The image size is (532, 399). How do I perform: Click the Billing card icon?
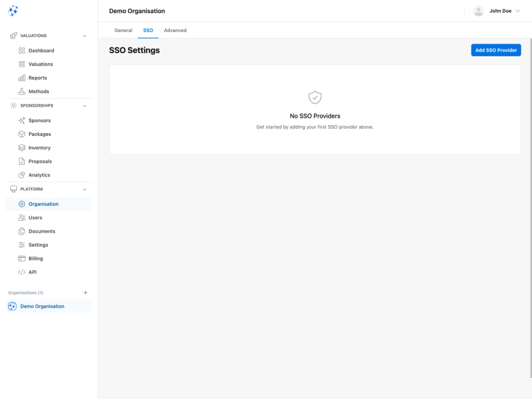22,258
